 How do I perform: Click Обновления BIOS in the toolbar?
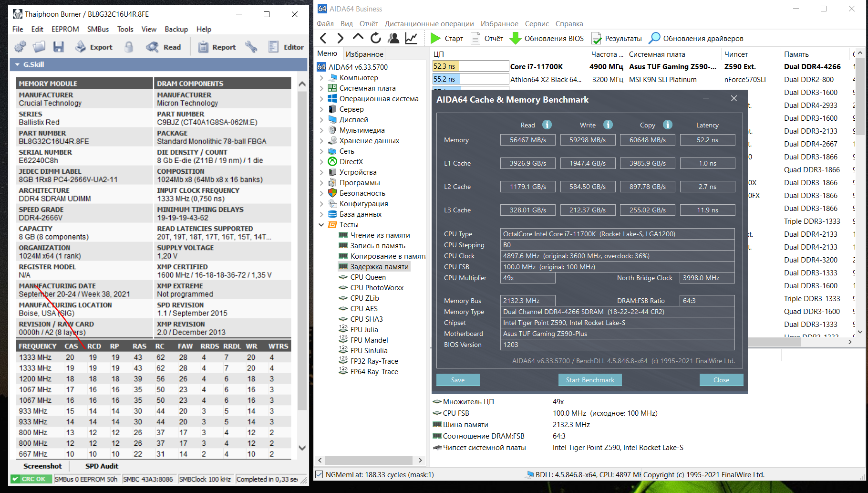click(x=547, y=38)
